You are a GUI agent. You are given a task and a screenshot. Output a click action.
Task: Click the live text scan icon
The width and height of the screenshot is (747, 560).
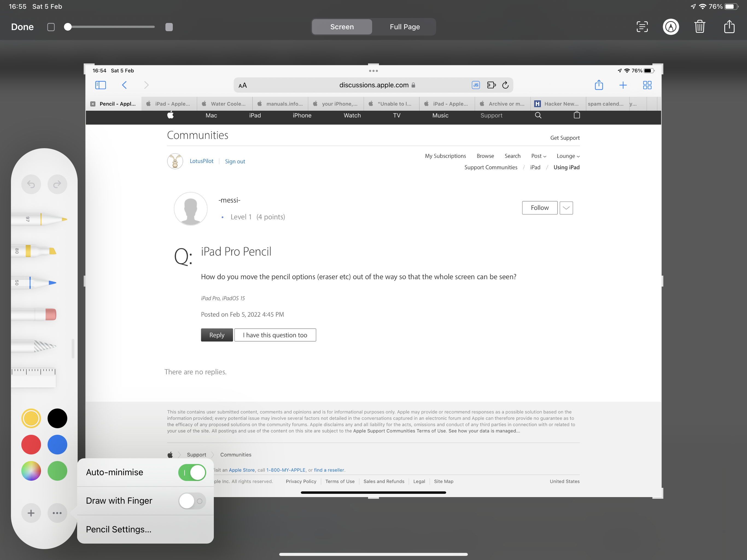pyautogui.click(x=642, y=27)
